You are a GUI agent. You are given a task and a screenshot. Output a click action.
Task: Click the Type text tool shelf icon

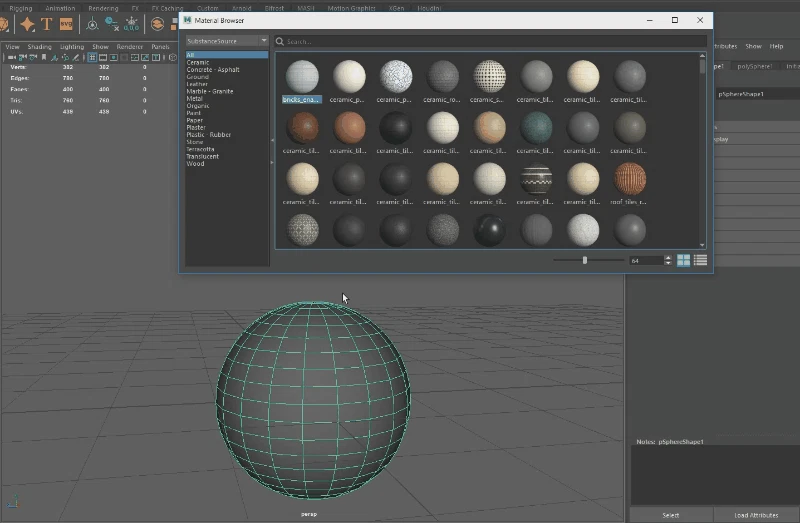(46, 24)
